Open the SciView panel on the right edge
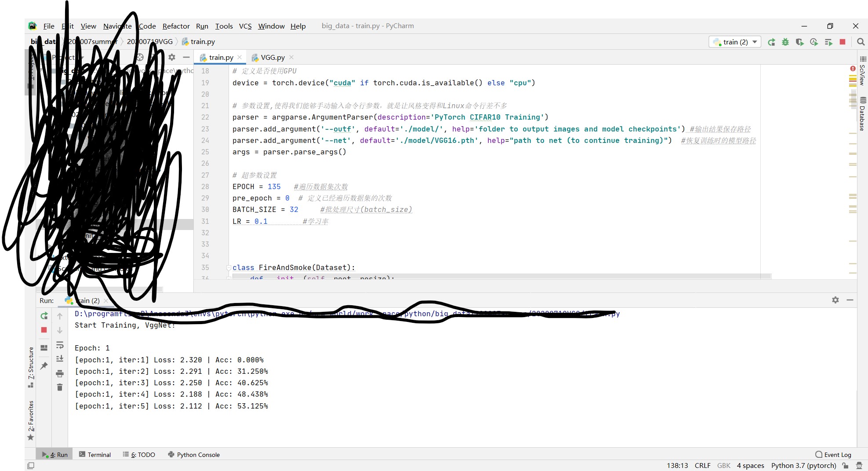The height and width of the screenshot is (471, 868). tap(862, 75)
